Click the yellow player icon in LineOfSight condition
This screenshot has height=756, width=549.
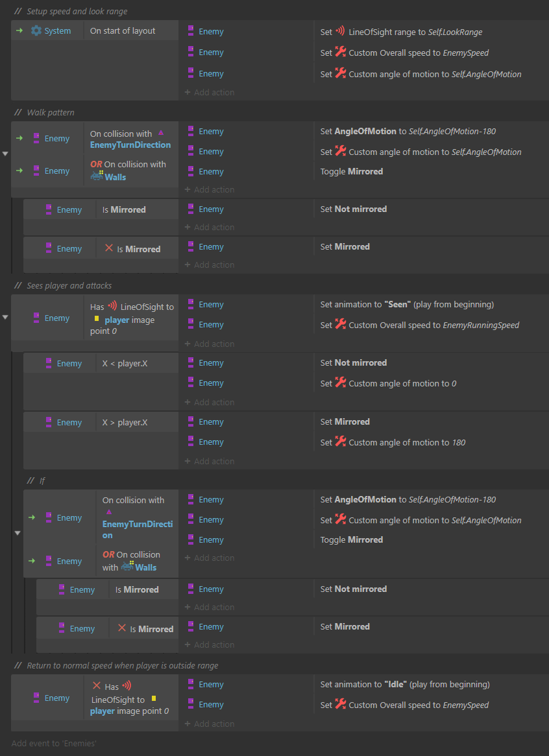[97, 319]
